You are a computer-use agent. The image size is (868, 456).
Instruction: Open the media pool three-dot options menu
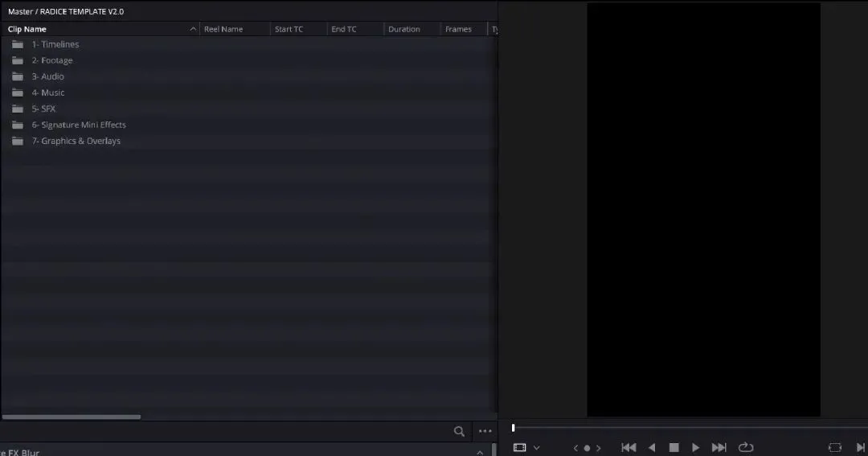pyautogui.click(x=485, y=431)
